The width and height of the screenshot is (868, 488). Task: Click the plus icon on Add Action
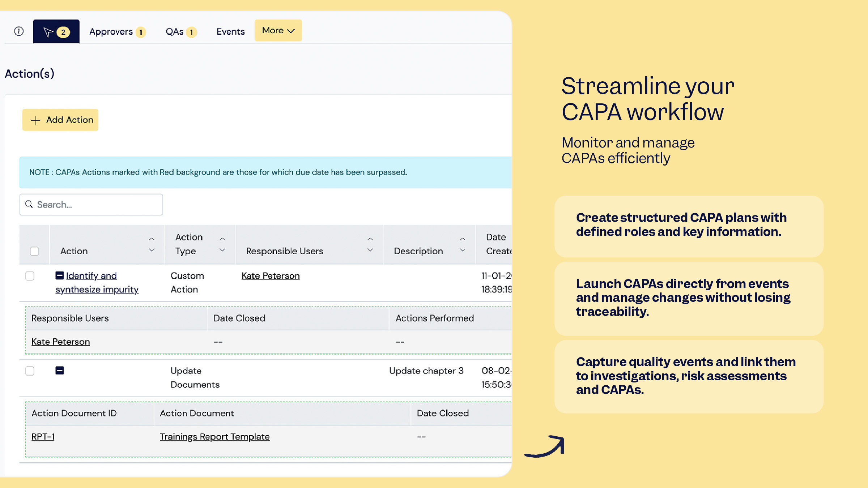(35, 120)
